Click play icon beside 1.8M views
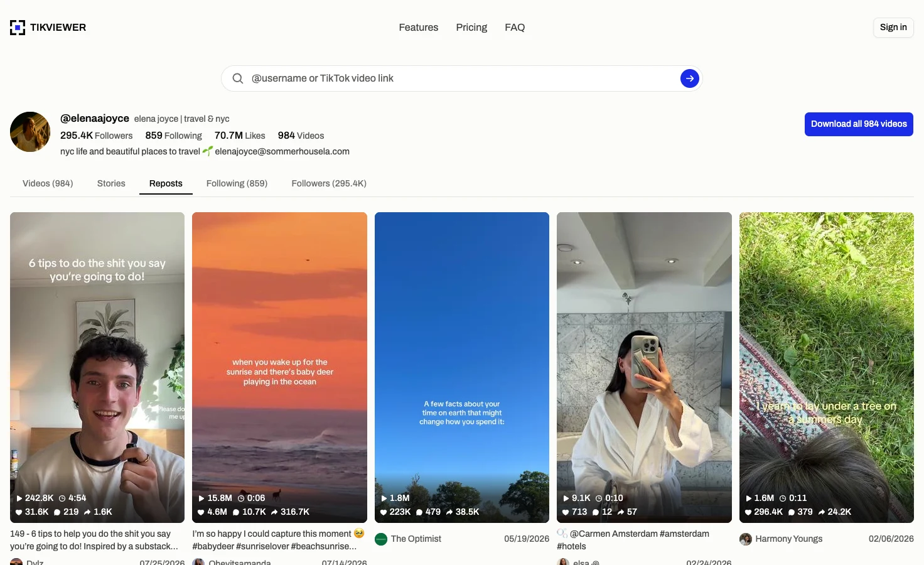The width and height of the screenshot is (924, 565). pos(384,498)
